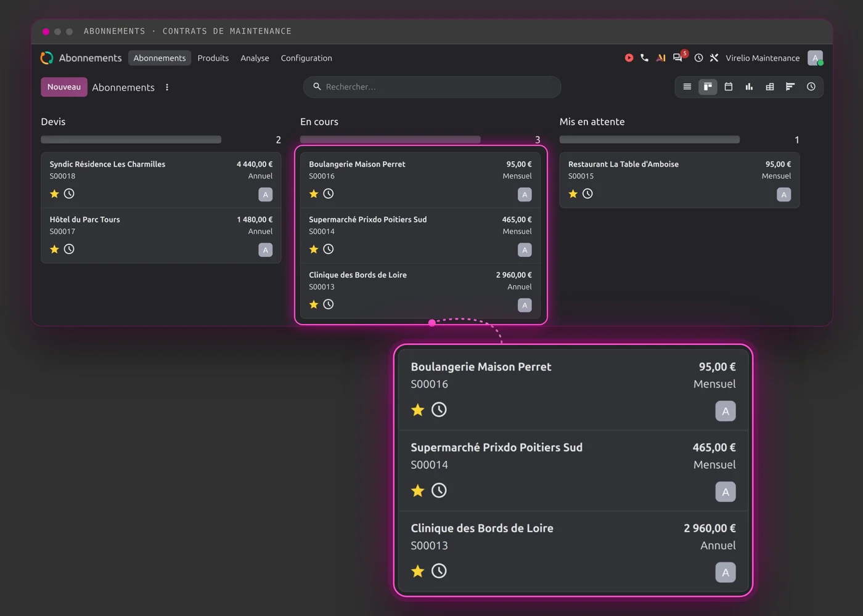
Task: Open the phone (VoIP) icon
Action: (x=644, y=58)
